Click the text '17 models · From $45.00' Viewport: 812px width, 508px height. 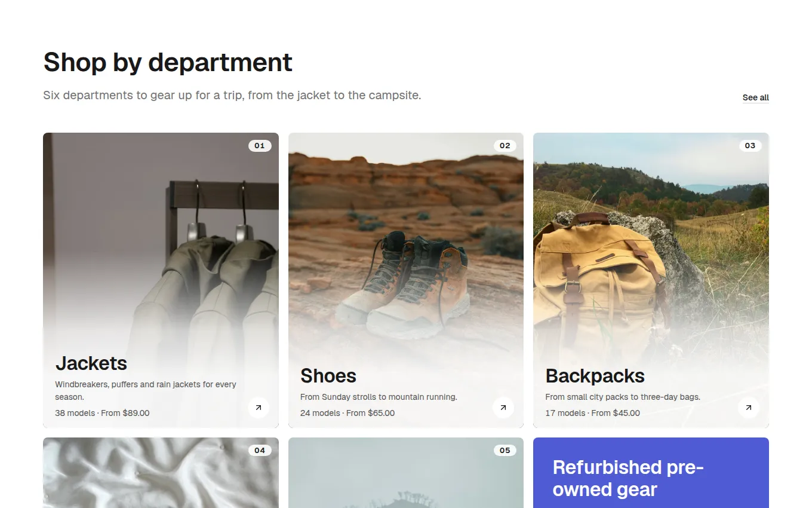coord(593,413)
